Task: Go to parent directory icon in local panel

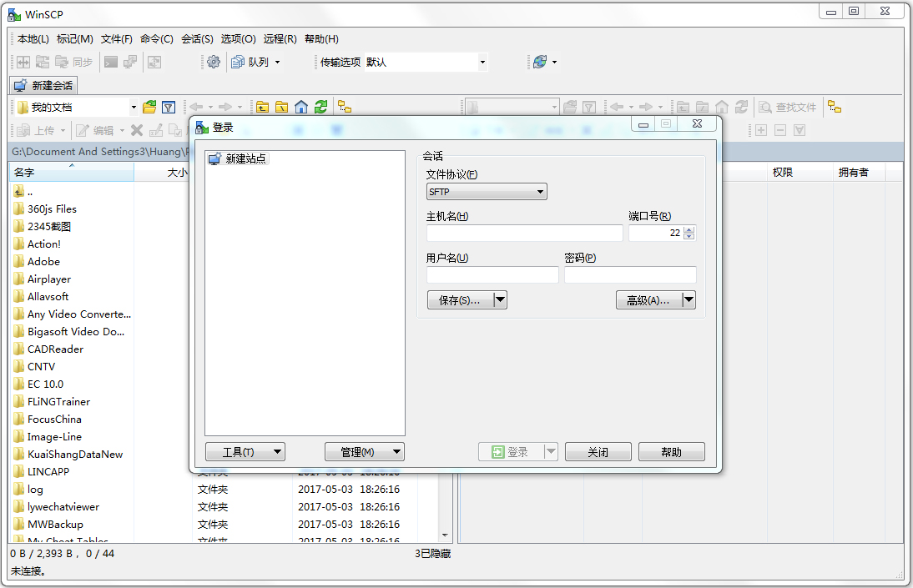Action: coord(263,107)
